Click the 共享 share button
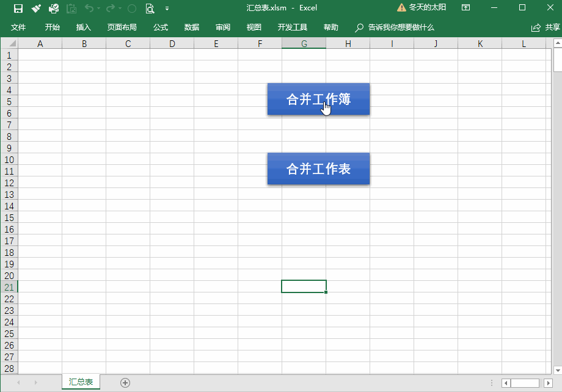The image size is (562, 392). (546, 27)
